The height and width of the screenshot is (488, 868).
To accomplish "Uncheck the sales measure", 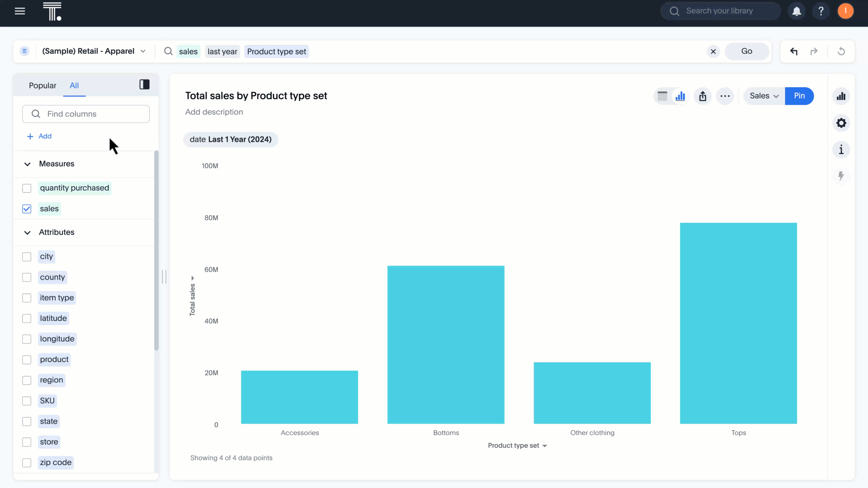I will click(27, 209).
